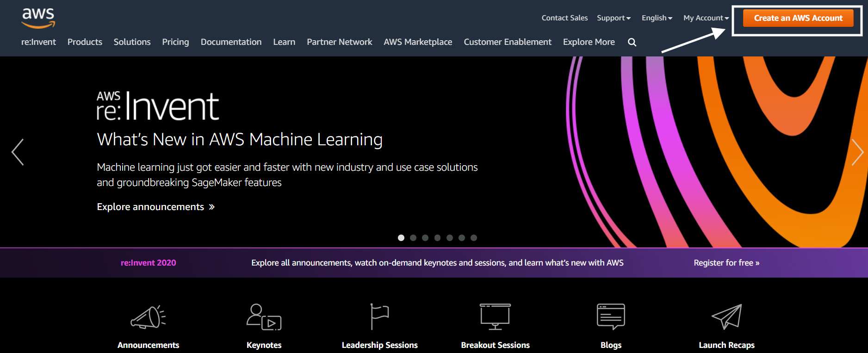This screenshot has height=353, width=868.
Task: Click the AWS logo
Action: click(x=38, y=18)
